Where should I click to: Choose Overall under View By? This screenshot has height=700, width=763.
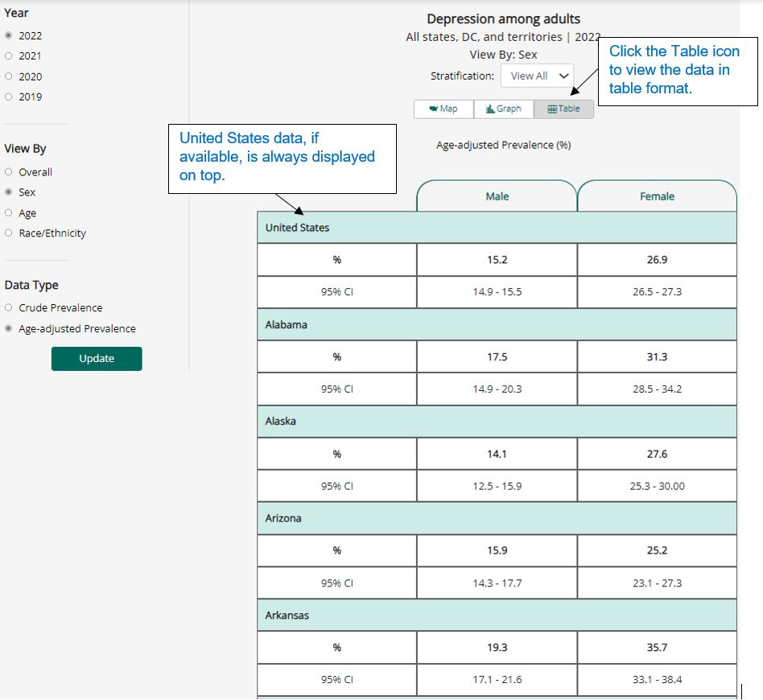coord(8,171)
